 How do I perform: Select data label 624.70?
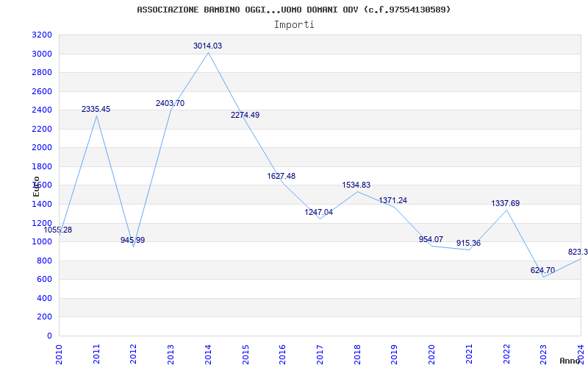click(542, 270)
